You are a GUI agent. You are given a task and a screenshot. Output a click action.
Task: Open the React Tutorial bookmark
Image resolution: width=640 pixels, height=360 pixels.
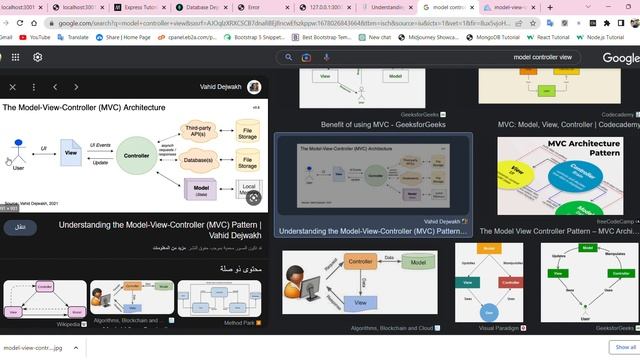(548, 37)
